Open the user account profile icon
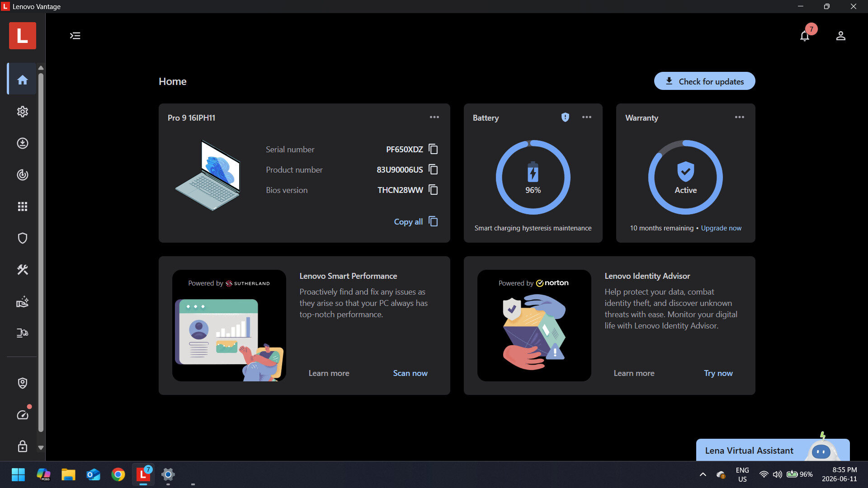The image size is (868, 488). click(840, 36)
